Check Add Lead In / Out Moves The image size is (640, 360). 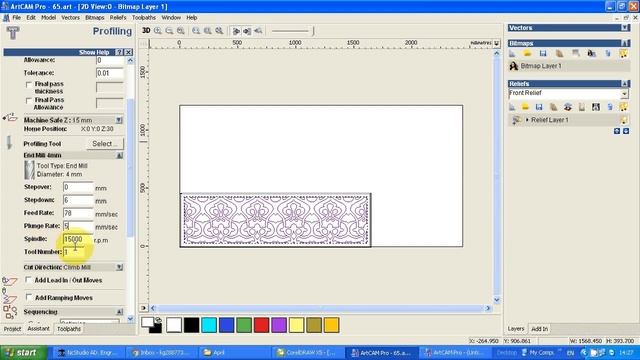coord(29,280)
